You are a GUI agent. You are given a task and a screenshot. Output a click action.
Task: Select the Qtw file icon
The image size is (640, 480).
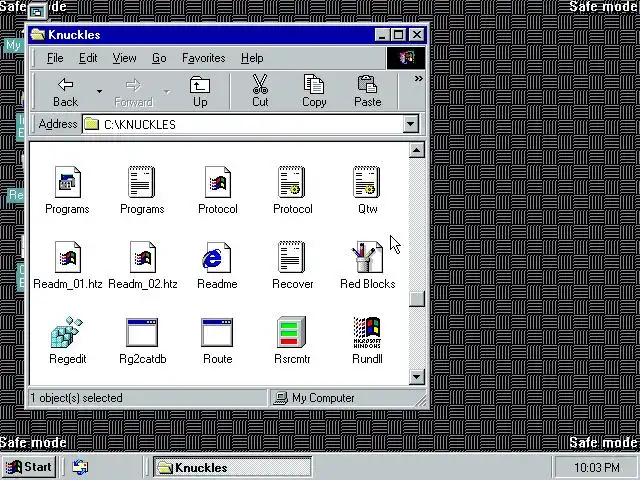pos(367,182)
